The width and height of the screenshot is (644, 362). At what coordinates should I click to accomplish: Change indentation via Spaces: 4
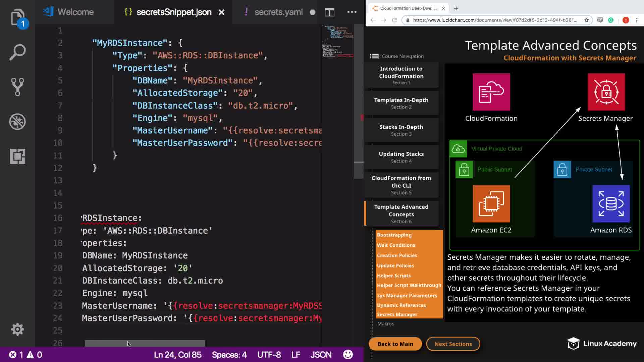(x=229, y=355)
